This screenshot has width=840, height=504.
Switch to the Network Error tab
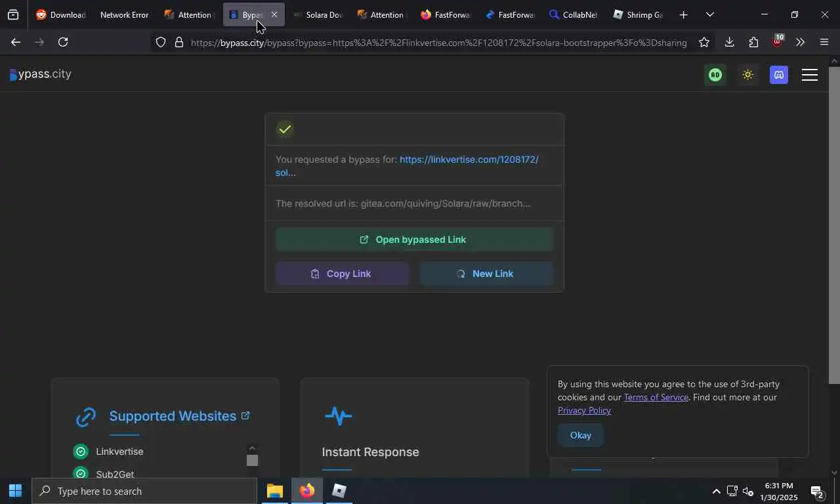(x=124, y=14)
